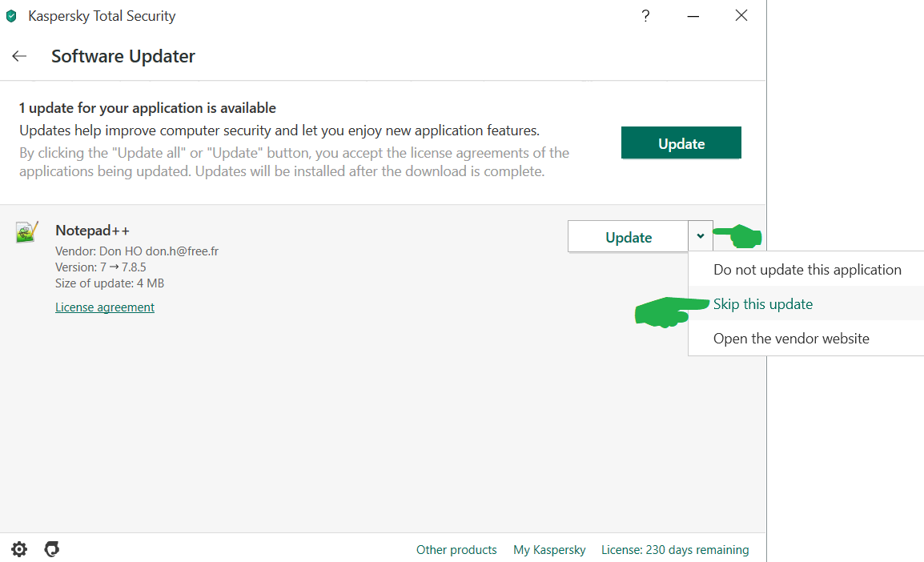The image size is (924, 562).
Task: Select "Open the vendor website" option
Action: coord(791,339)
